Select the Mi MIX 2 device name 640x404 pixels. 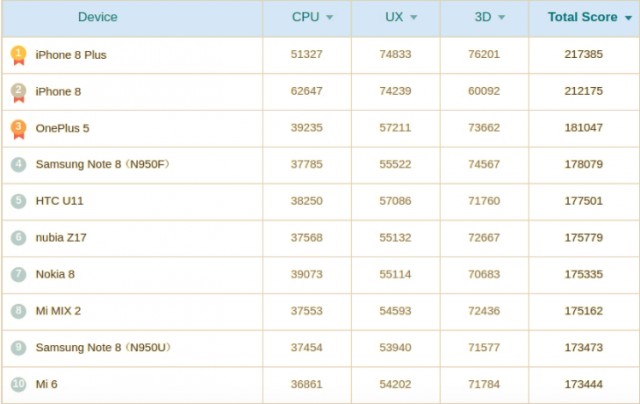tap(58, 311)
